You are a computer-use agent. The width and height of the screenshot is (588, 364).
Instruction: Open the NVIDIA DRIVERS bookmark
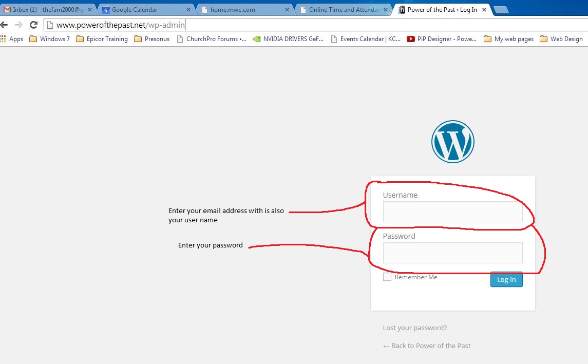(x=288, y=39)
